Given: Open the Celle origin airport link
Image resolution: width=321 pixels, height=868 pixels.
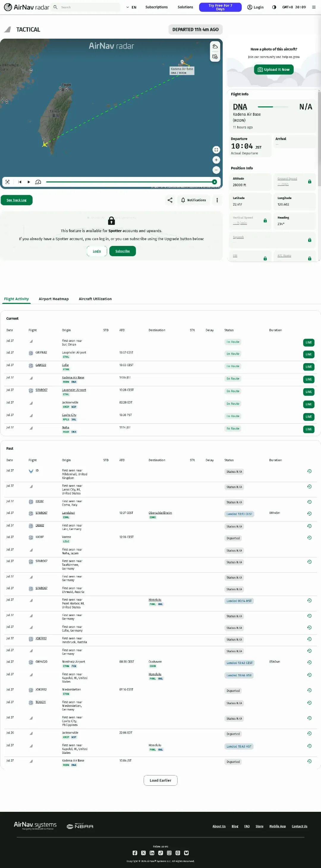Looking at the screenshot, I should (x=65, y=365).
